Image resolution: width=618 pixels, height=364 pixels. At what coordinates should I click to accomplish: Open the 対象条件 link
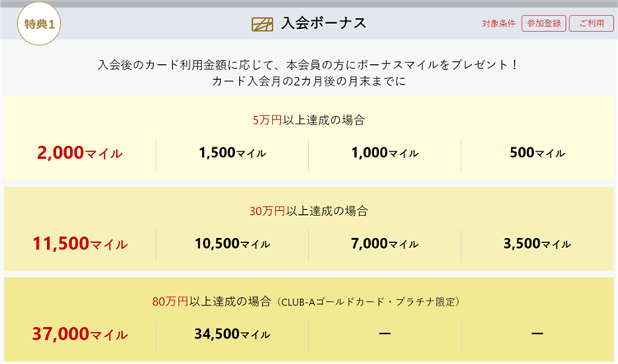coord(499,23)
